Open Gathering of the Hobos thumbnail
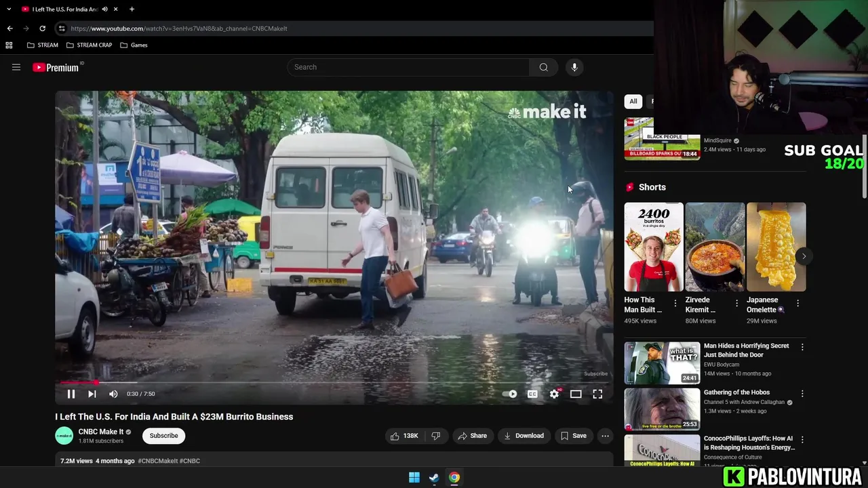The image size is (868, 488). tap(662, 409)
